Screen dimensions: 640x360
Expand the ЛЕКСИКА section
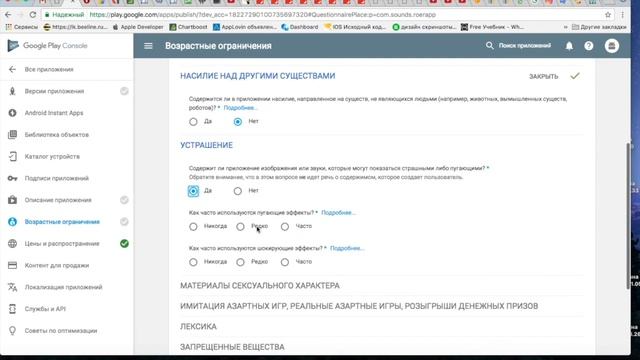[x=198, y=327]
